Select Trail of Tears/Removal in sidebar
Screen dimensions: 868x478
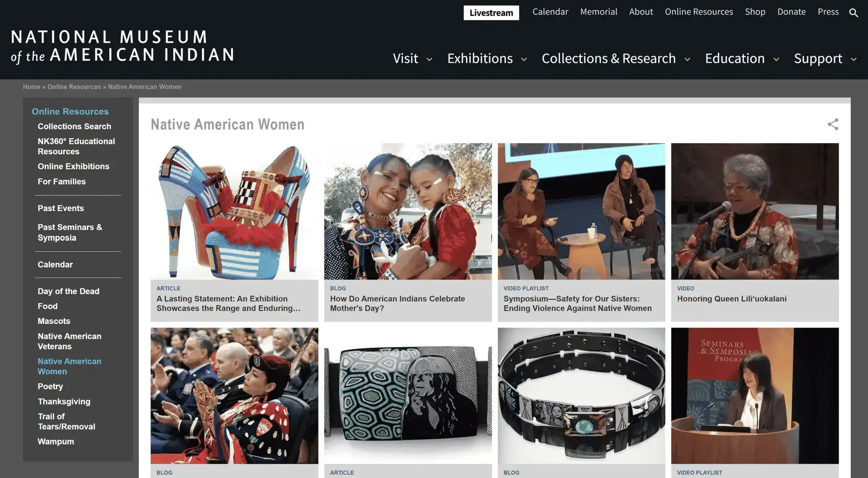tap(66, 421)
